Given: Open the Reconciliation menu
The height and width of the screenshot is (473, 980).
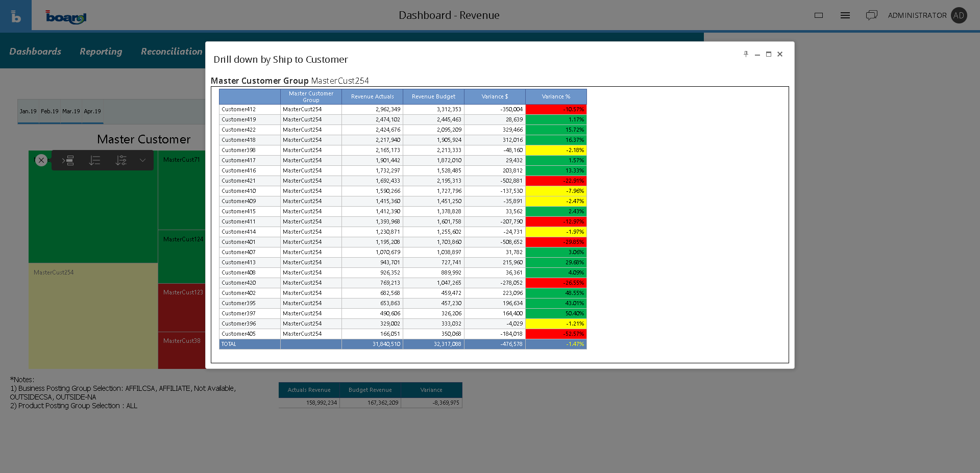Looking at the screenshot, I should click(171, 52).
